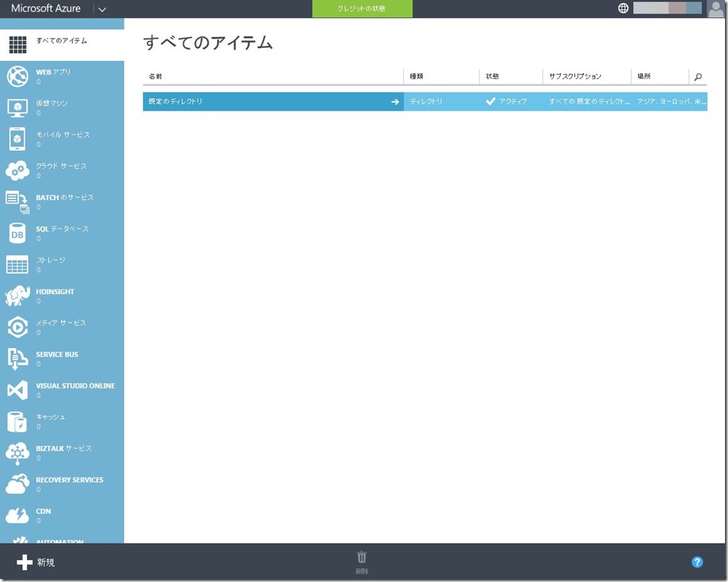Image resolution: width=728 pixels, height=582 pixels.
Task: Open the account avatar menu
Action: 717,8
